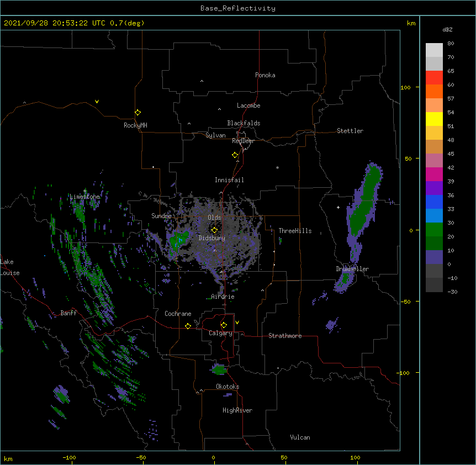476x465 pixels.
Task: Select the purple 39–36 dBZ legend swatch
Action: point(434,188)
